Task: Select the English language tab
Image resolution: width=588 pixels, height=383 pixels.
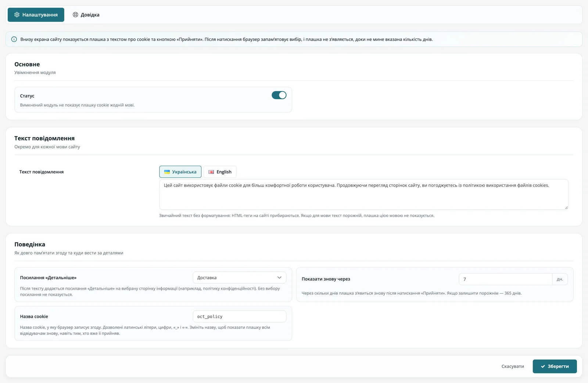Action: pyautogui.click(x=220, y=172)
